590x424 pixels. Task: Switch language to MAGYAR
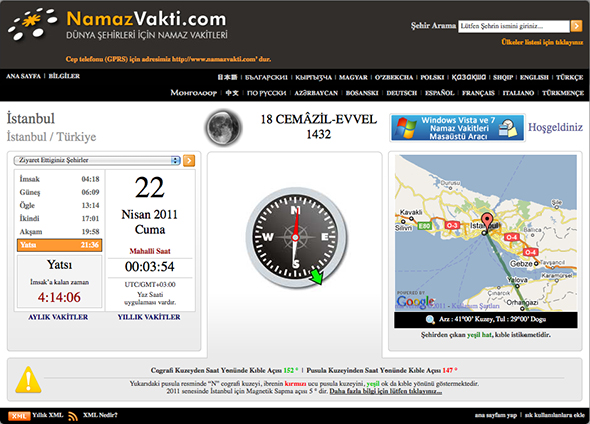(x=353, y=77)
